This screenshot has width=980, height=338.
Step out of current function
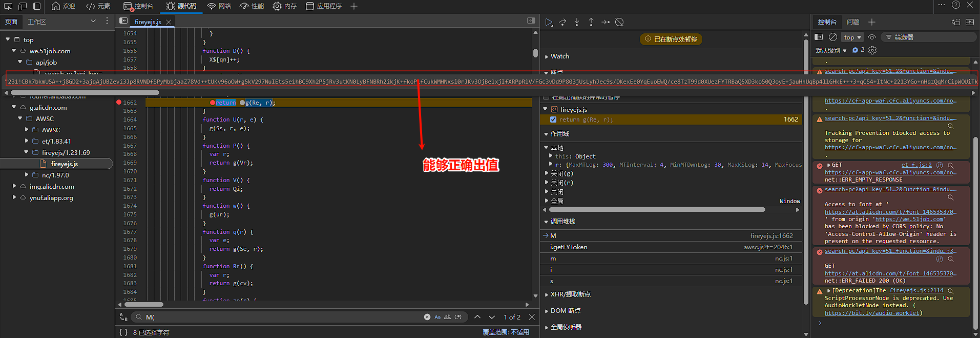(591, 22)
